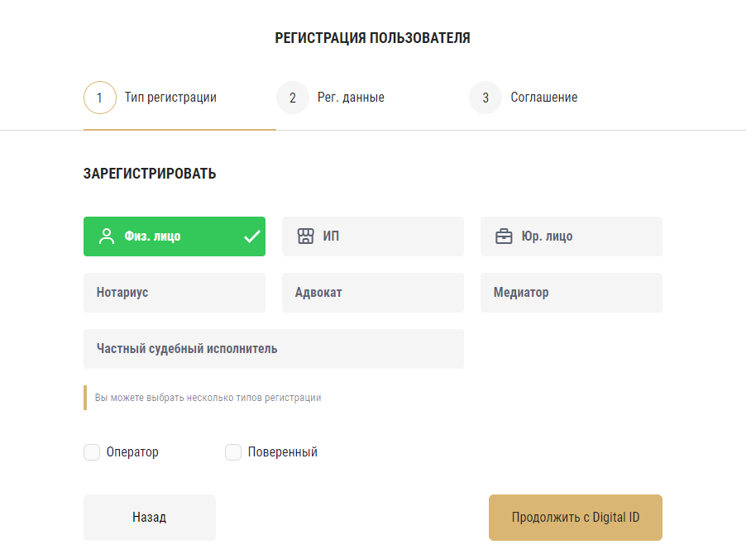Viewport: 756px width, 554px height.
Task: Toggle the Нотариус registration type
Action: coord(174,292)
